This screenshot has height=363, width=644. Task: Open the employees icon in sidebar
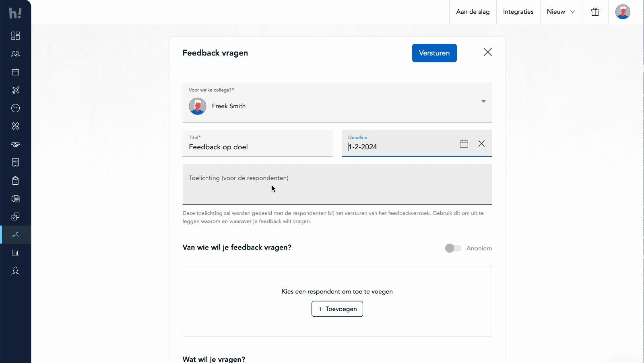[x=15, y=54]
